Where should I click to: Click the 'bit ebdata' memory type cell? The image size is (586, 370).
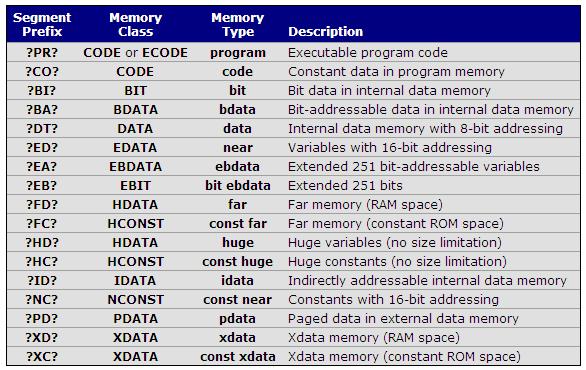click(x=238, y=186)
